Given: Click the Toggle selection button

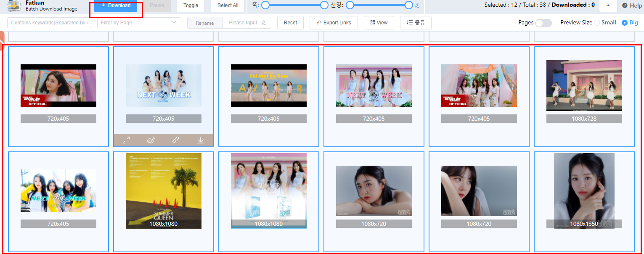Looking at the screenshot, I should [191, 5].
